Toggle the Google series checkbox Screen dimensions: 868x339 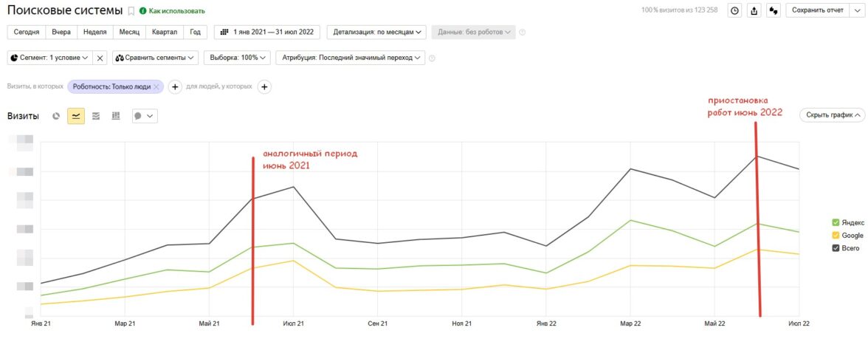(x=836, y=236)
